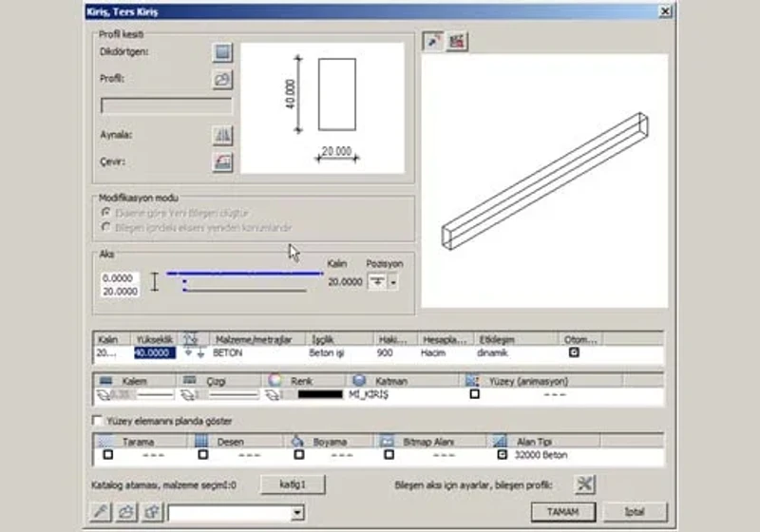Toggle the Boyama checkbox

click(299, 454)
